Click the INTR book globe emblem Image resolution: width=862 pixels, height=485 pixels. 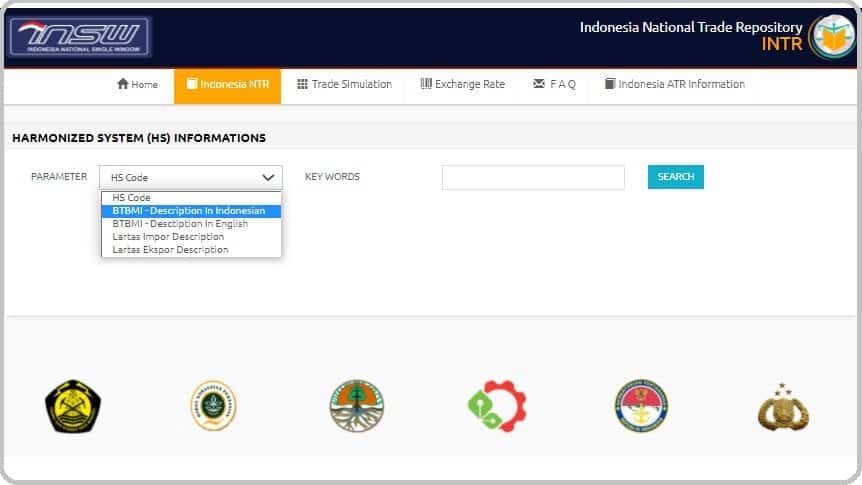832,36
